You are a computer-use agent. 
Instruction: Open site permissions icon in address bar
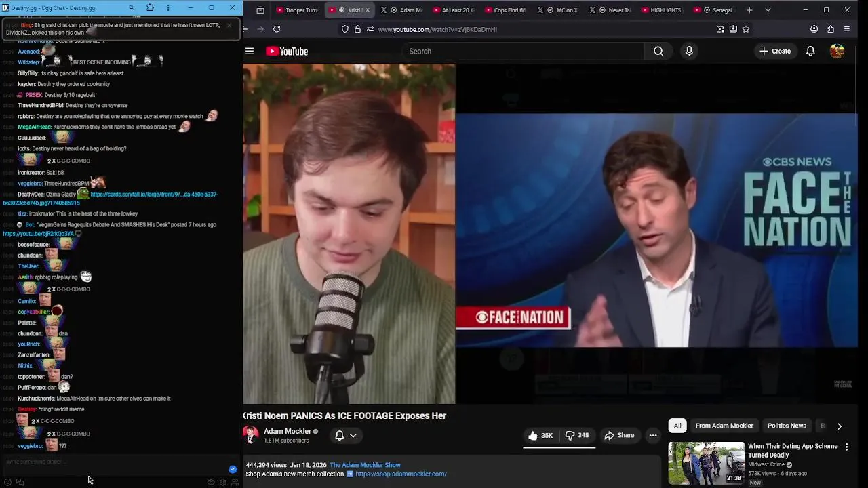[x=370, y=29]
